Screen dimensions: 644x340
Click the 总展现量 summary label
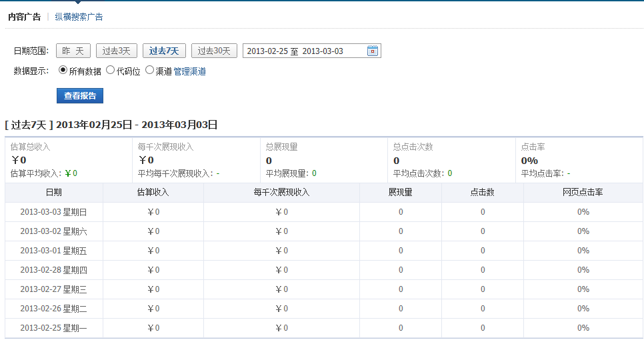coord(282,147)
